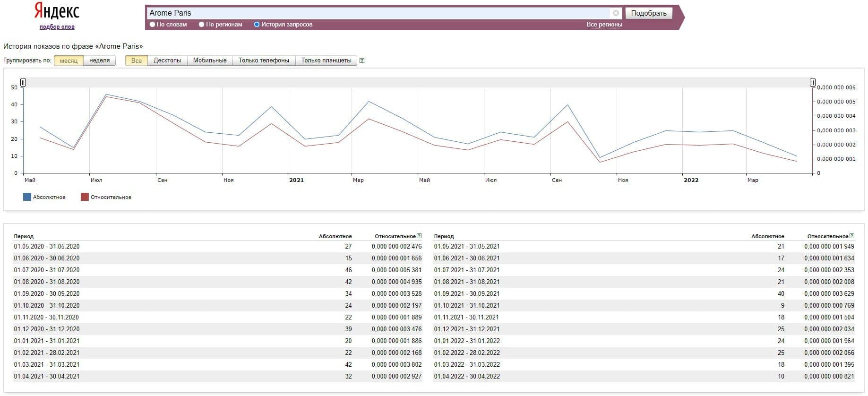Click period 01.01.2022 - 31.01.2022

click(x=467, y=341)
